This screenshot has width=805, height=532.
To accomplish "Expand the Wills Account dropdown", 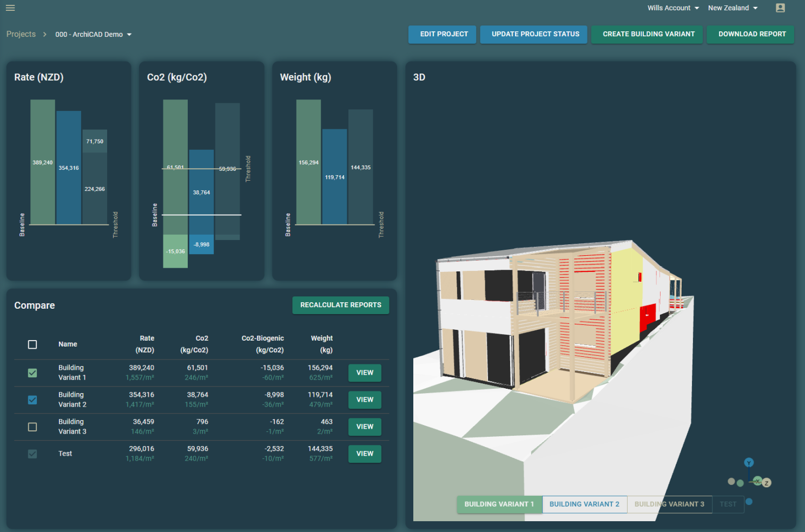I will coord(673,8).
